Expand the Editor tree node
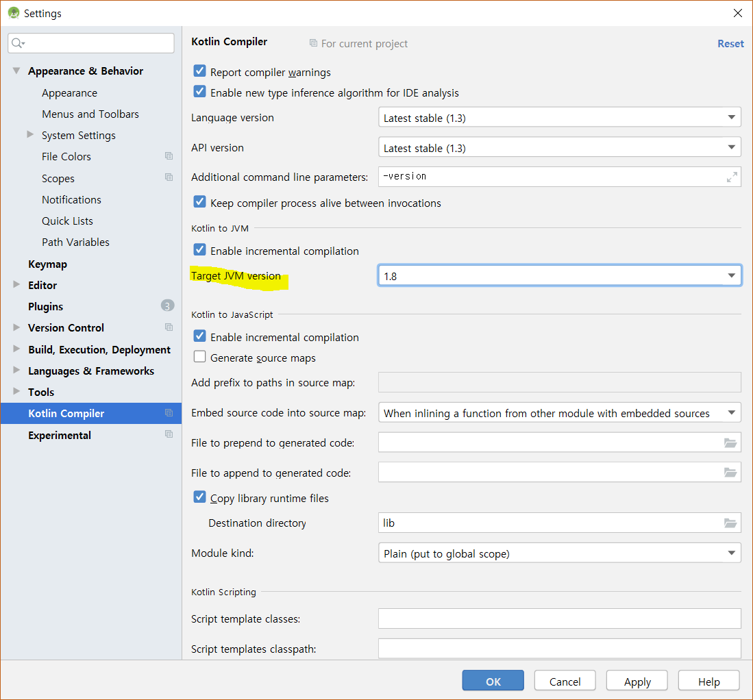The height and width of the screenshot is (700, 753). coord(16,284)
